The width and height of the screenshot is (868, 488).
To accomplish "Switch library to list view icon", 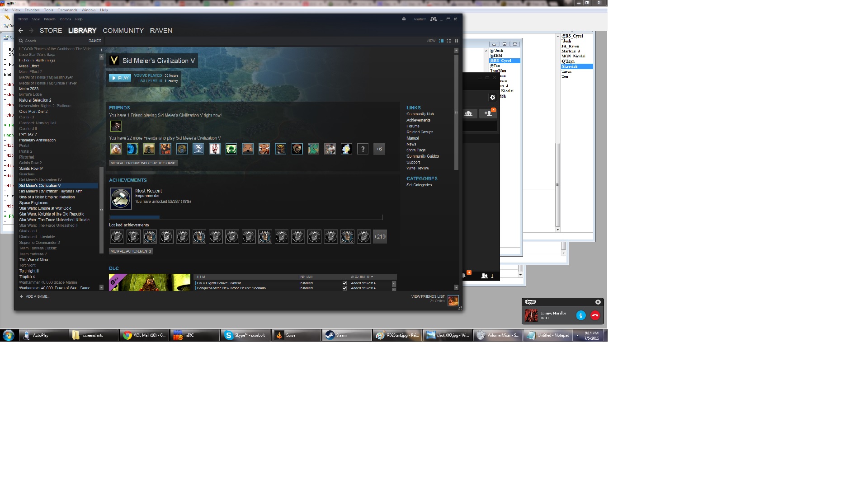I will [448, 41].
